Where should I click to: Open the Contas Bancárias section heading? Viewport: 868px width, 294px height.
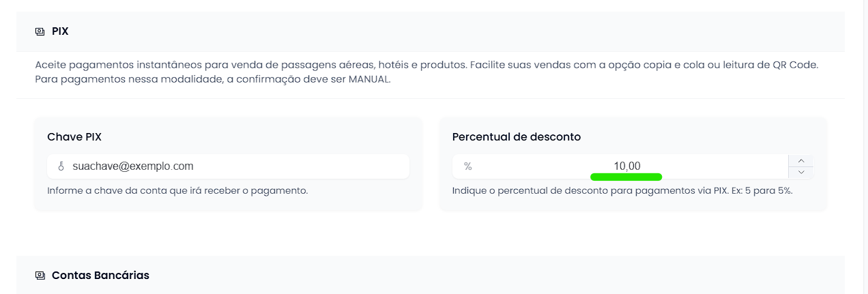coord(100,276)
